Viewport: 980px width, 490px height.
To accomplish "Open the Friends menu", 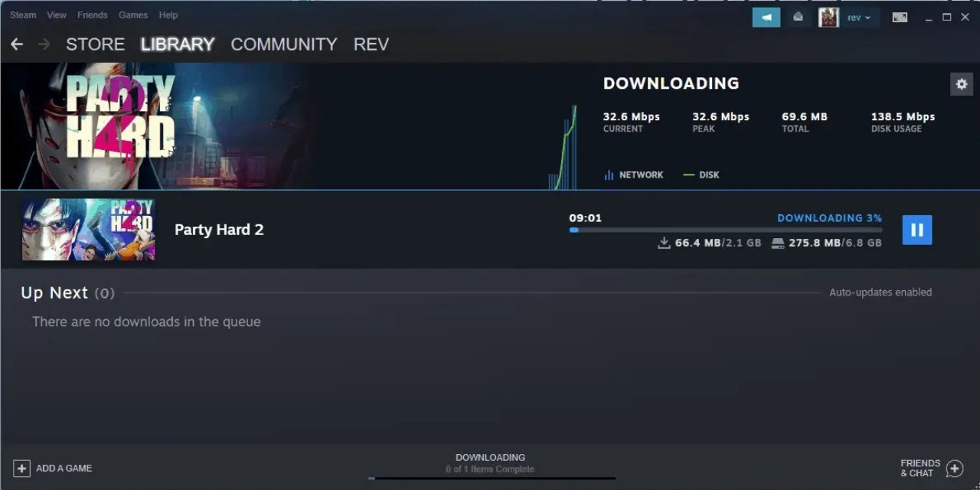I will click(92, 15).
